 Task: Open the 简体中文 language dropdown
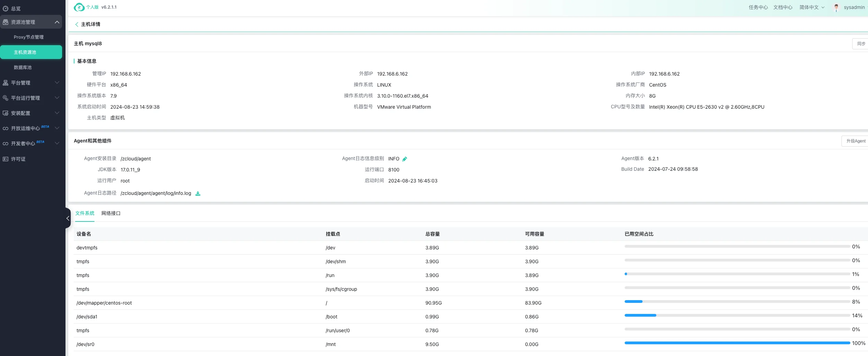(811, 8)
